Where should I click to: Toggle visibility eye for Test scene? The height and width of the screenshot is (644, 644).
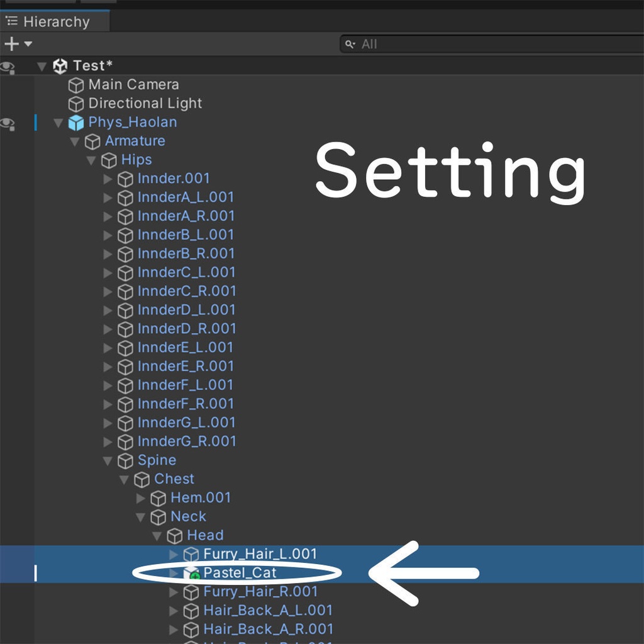(x=8, y=67)
